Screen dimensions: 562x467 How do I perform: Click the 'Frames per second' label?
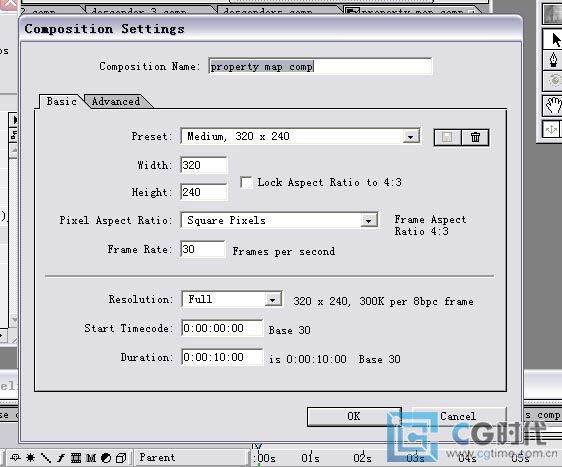point(284,252)
